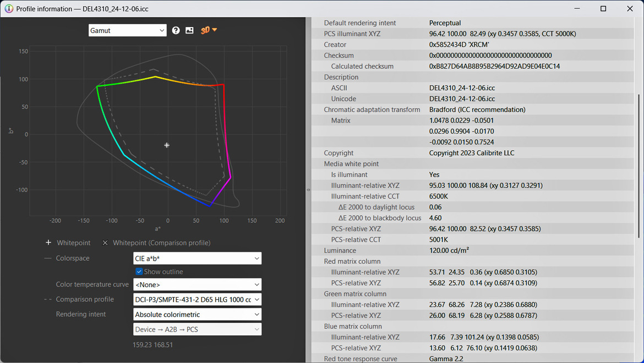Click the whitepoint cross marker in plot
This screenshot has height=363, width=644.
167,145
